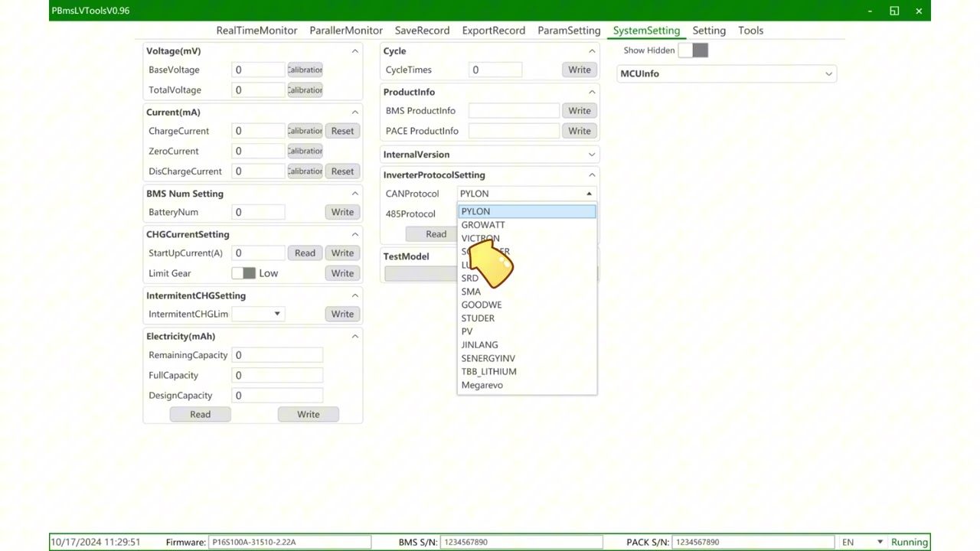Image resolution: width=980 pixels, height=551 pixels.
Task: Reset the ChargeCurrent value
Action: [x=342, y=131]
